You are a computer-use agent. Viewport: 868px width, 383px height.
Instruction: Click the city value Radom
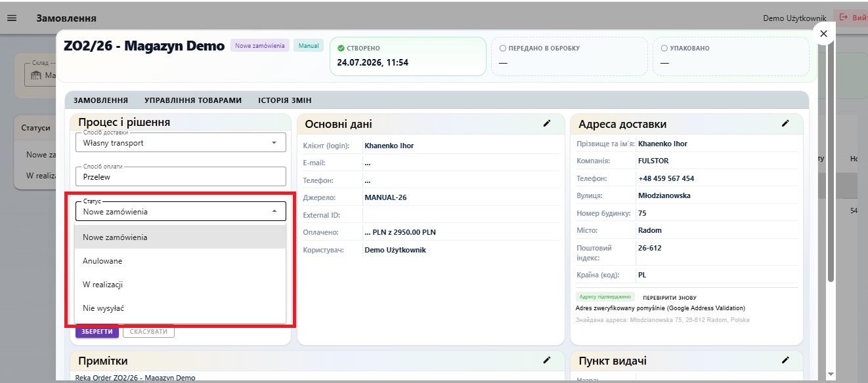(x=650, y=230)
